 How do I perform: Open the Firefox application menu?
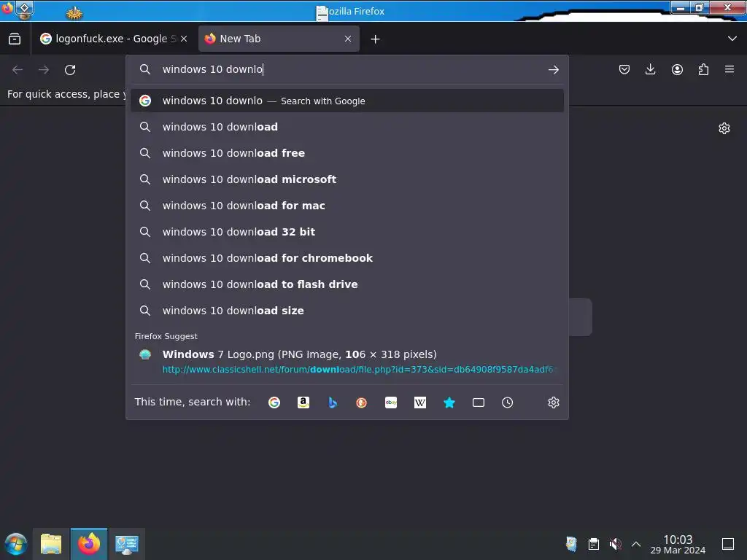click(729, 69)
